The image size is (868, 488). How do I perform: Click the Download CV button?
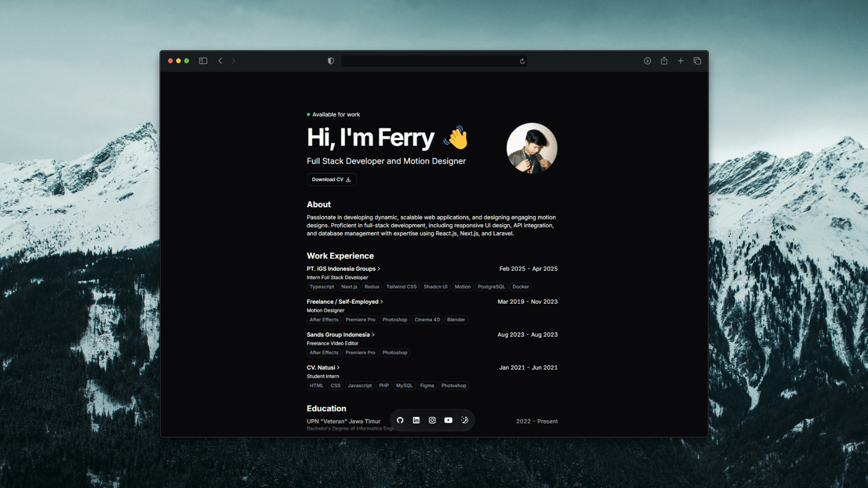331,179
